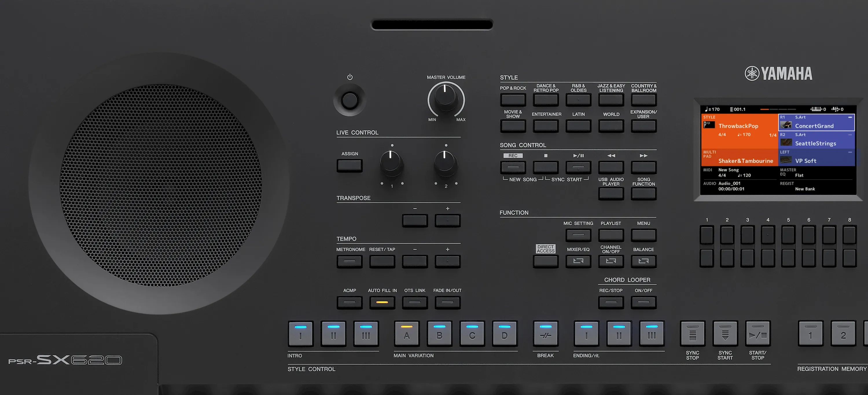868x395 pixels.
Task: Trigger the Break button
Action: (545, 334)
